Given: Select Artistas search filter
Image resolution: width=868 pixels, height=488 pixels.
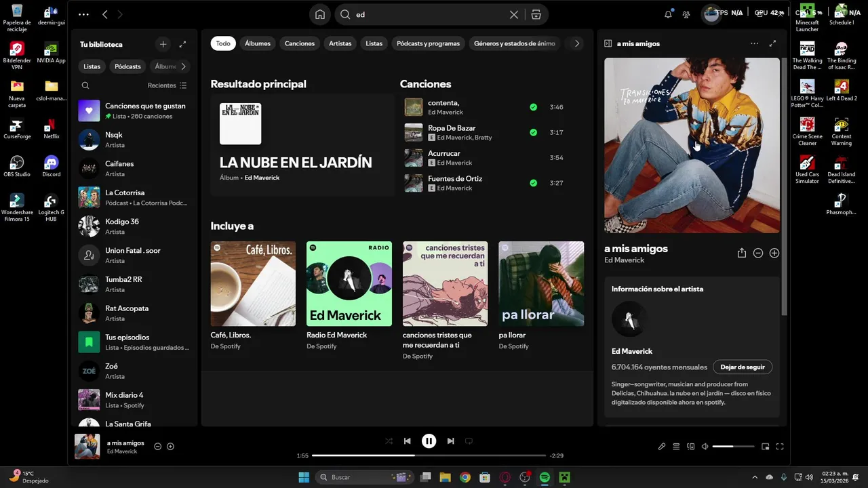Looking at the screenshot, I should 340,43.
